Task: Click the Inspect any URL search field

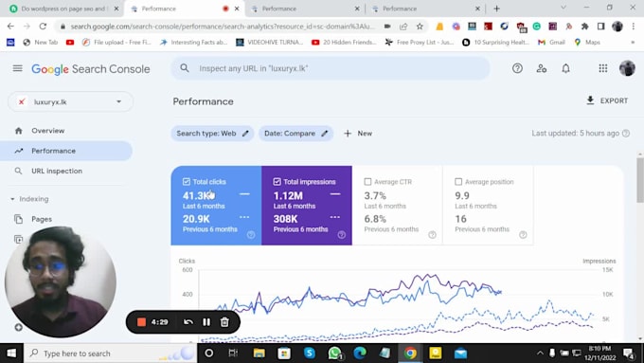Action: click(x=331, y=68)
